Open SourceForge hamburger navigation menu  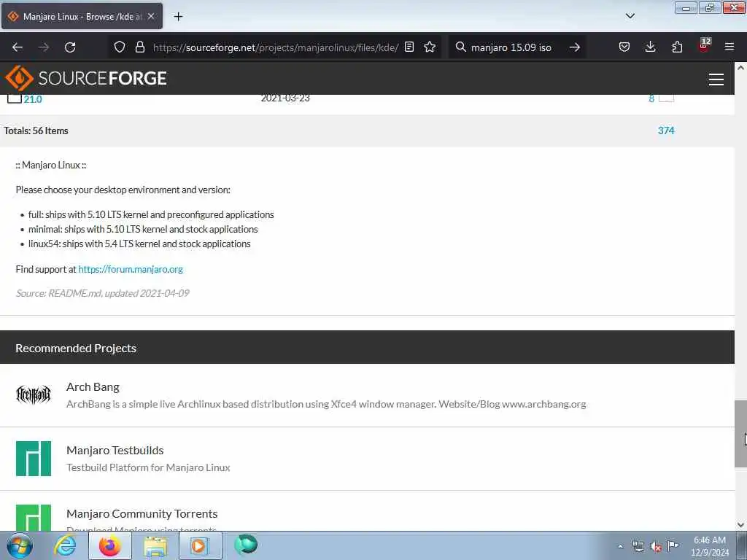(716, 79)
